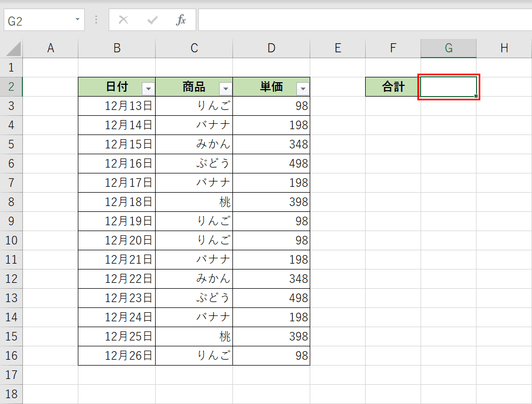
Task: Select price 498 in row 13
Action: click(271, 298)
